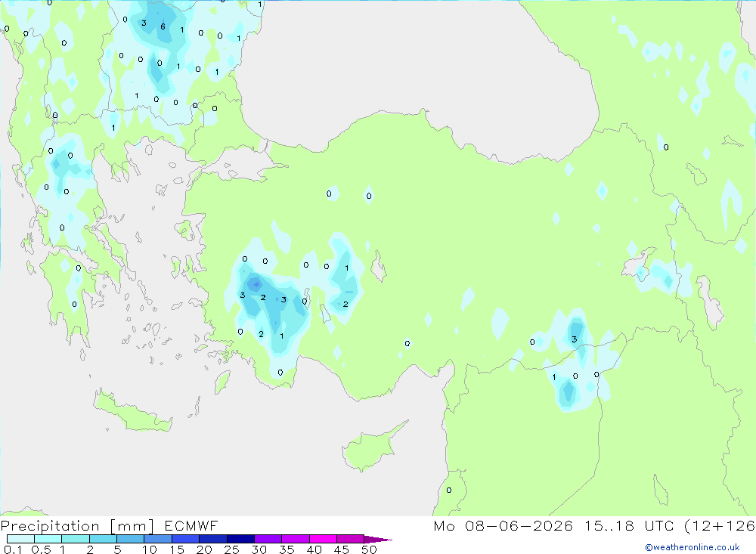Pick the 10–15 mm medium blue swatch
This screenshot has width=756, height=554.
point(158,539)
